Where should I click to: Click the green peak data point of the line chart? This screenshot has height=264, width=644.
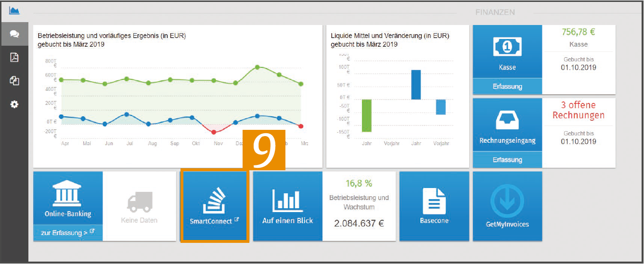point(258,67)
